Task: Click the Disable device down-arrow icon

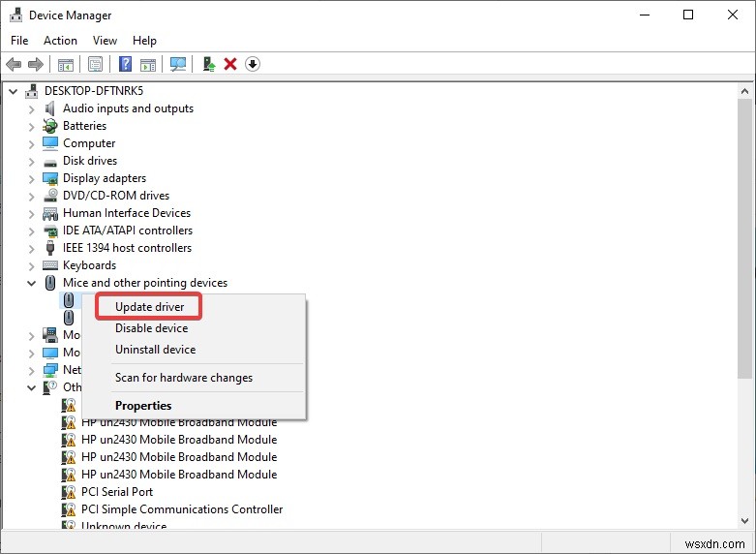Action: click(253, 64)
